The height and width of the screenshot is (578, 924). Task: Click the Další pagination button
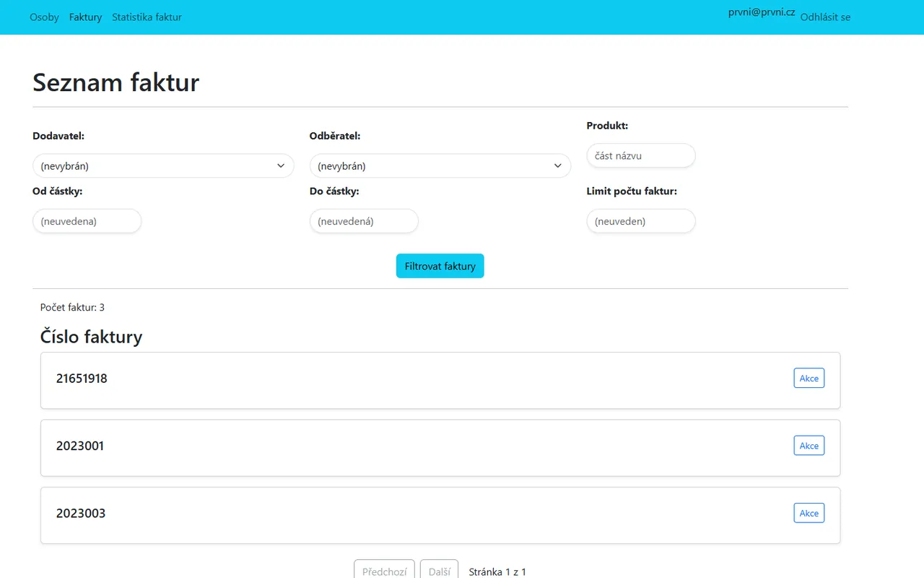(x=439, y=571)
